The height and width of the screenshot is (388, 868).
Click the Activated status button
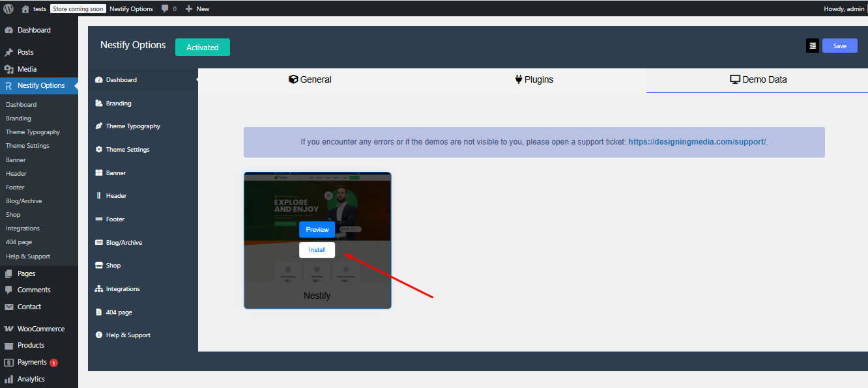point(203,47)
